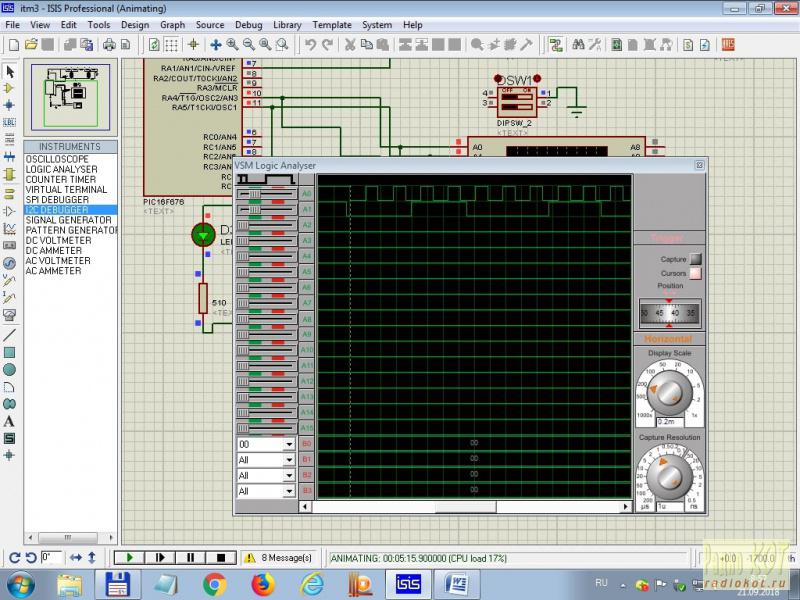Select the Selection Mode arrow tool
Image resolution: width=800 pixels, height=600 pixels.
(10, 71)
